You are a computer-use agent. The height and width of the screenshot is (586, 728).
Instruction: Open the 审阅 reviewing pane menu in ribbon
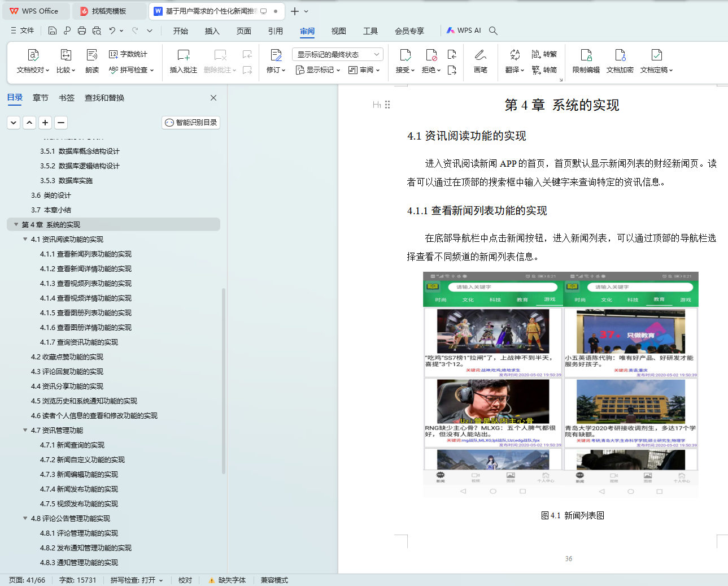tap(364, 70)
